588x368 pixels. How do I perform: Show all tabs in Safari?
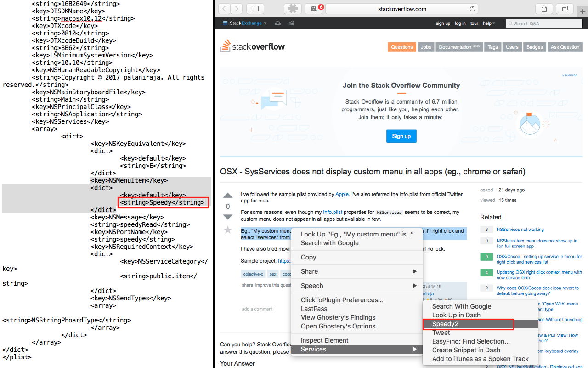pyautogui.click(x=565, y=9)
